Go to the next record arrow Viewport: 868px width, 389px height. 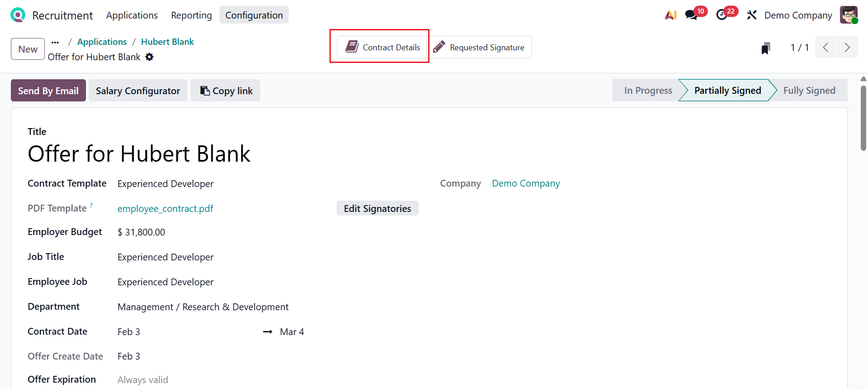(x=847, y=48)
